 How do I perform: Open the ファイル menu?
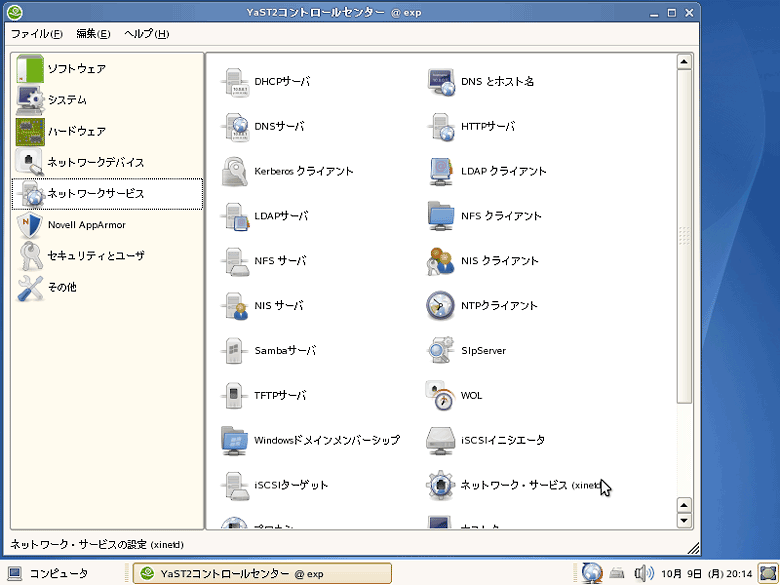pos(36,34)
